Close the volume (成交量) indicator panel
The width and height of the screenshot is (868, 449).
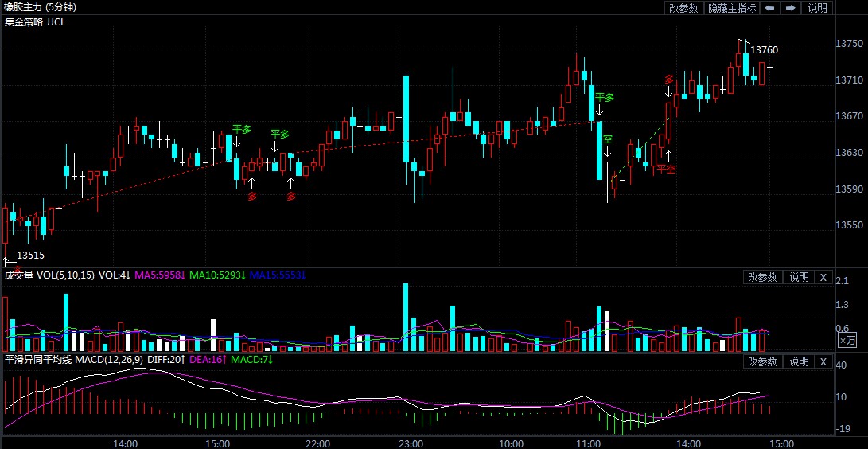(x=823, y=277)
